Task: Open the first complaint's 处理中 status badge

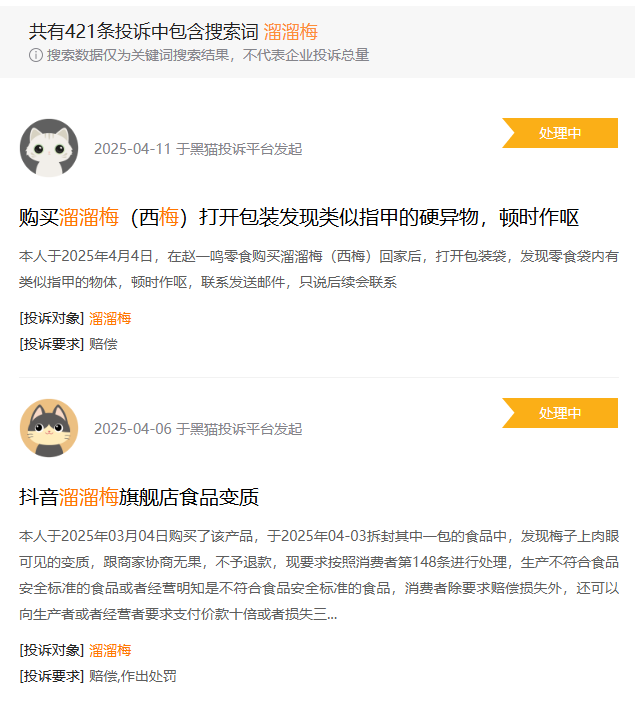Action: tap(560, 133)
